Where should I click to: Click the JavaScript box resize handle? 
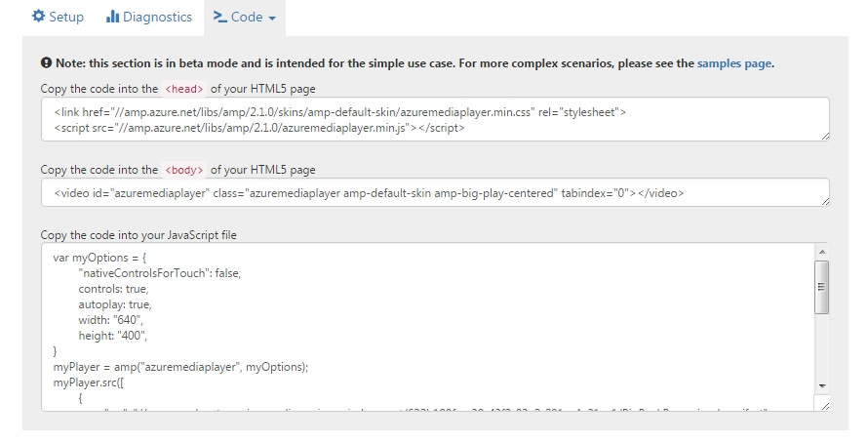pos(825,406)
